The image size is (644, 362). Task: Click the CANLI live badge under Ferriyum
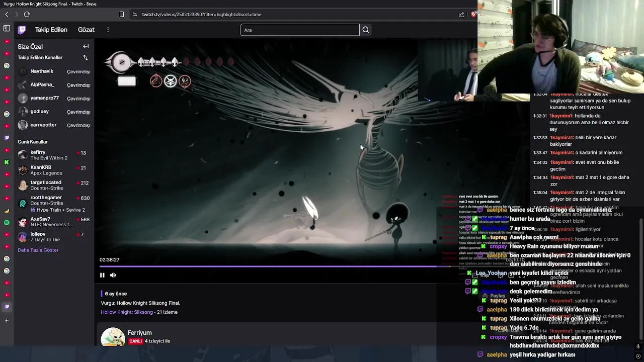coord(135,341)
